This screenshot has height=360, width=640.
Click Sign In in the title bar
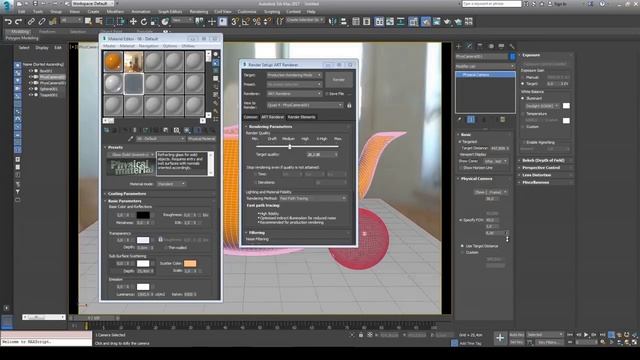click(x=560, y=4)
